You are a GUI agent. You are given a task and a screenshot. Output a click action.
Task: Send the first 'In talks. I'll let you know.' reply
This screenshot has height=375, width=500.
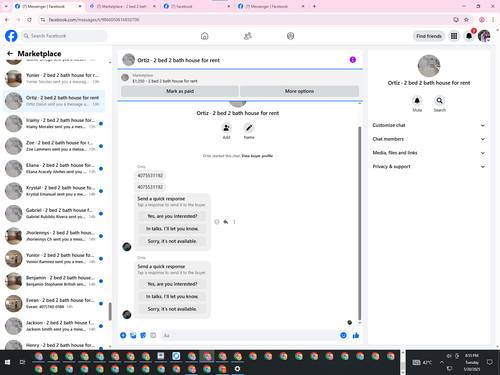[x=172, y=229]
